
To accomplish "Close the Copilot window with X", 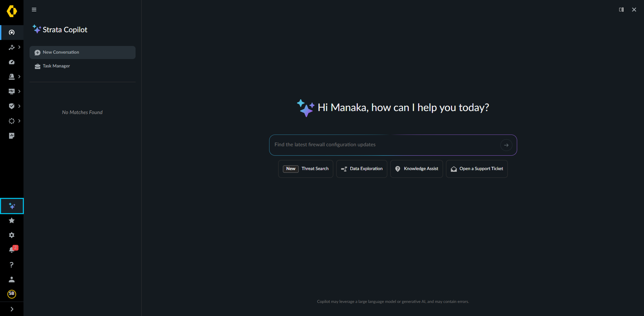I will [x=634, y=10].
